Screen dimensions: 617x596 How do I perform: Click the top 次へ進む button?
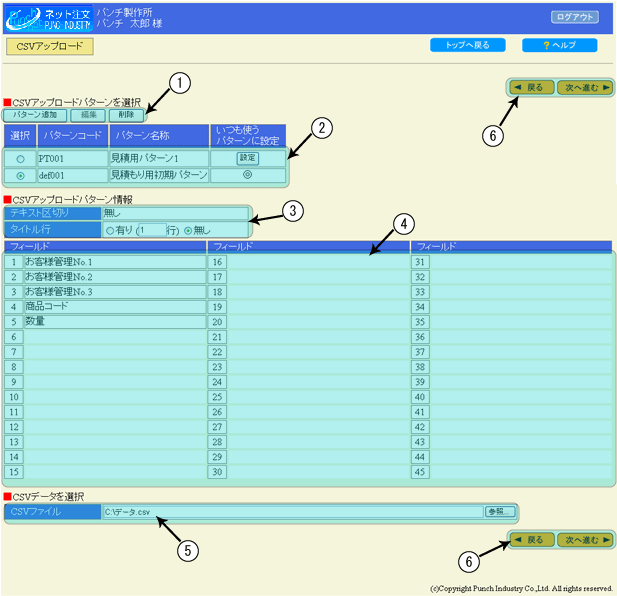[x=585, y=87]
